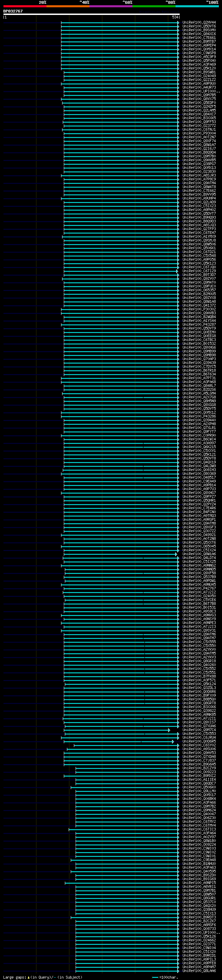Select the UniRef100_Q5K120 label

click(199, 68)
